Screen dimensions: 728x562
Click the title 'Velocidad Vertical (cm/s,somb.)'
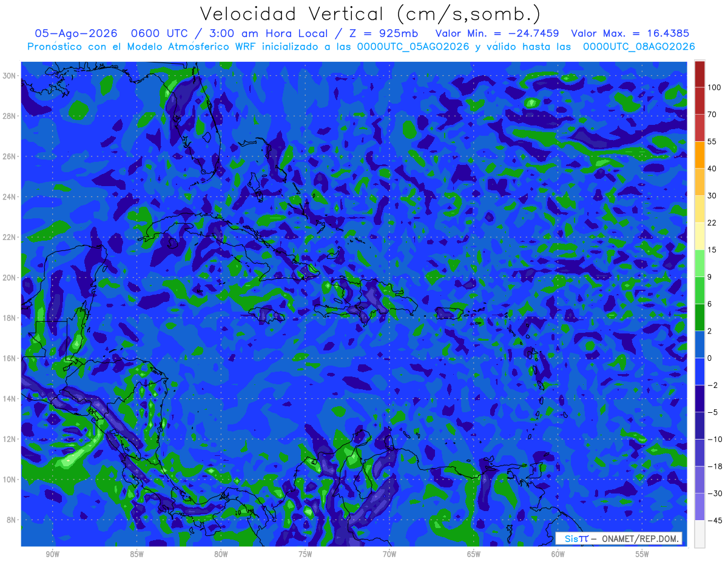[370, 15]
